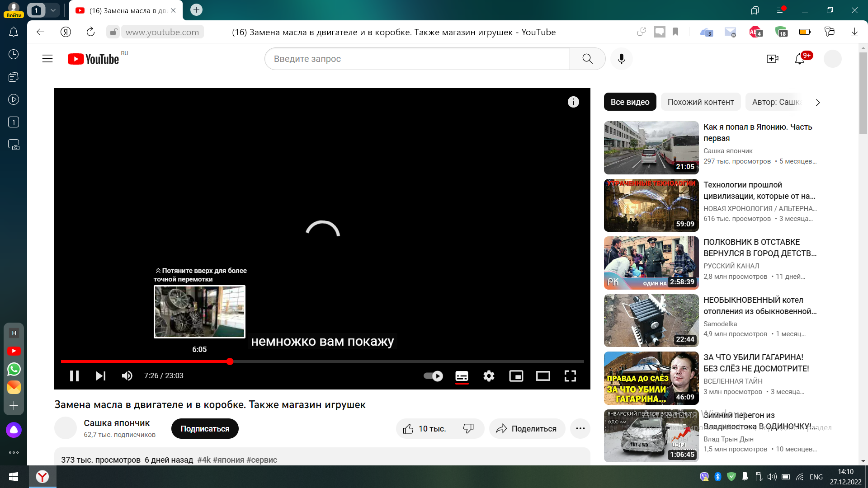Mute the video volume
This screenshot has height=488, width=868.
127,376
